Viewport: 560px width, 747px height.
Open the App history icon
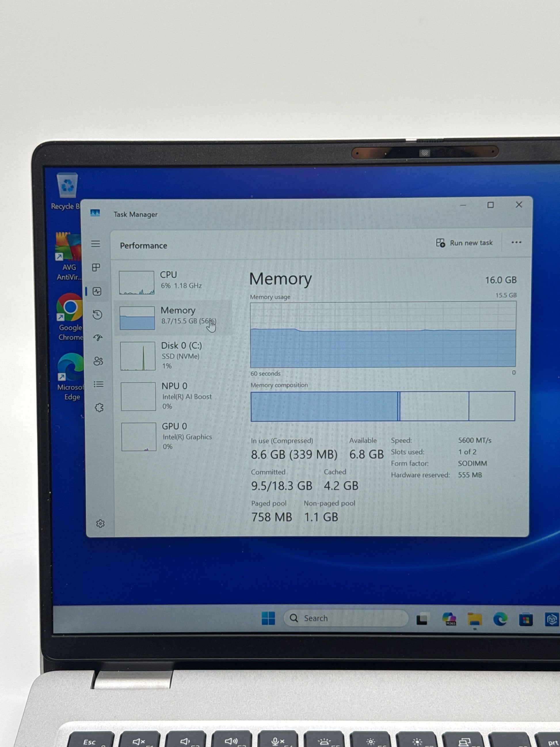pyautogui.click(x=98, y=315)
